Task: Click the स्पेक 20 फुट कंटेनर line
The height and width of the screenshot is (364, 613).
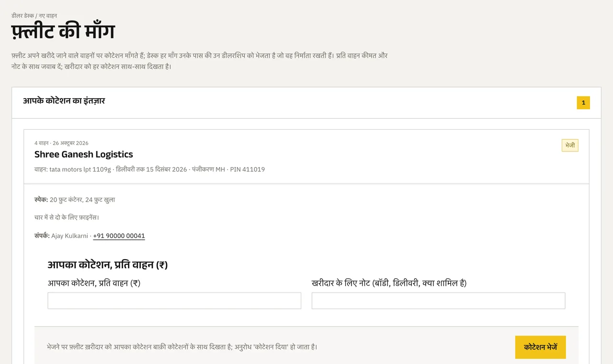Action: (x=75, y=200)
